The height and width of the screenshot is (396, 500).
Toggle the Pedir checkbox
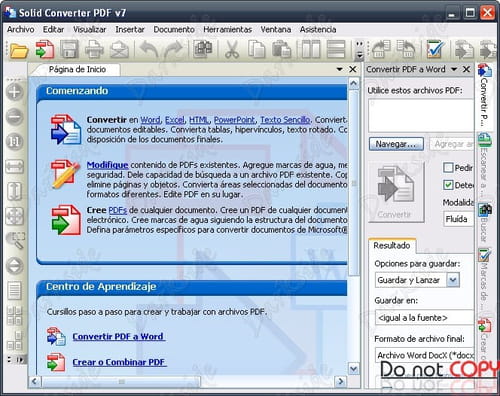pos(448,167)
